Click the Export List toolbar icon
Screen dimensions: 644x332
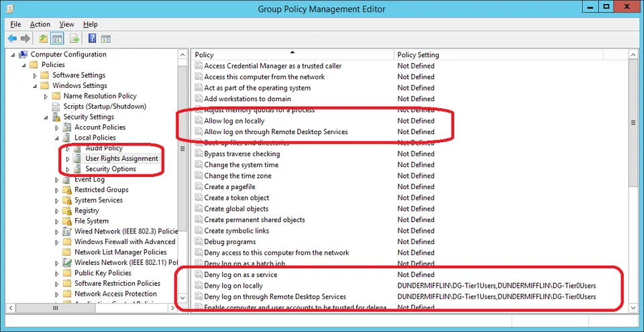(74, 39)
